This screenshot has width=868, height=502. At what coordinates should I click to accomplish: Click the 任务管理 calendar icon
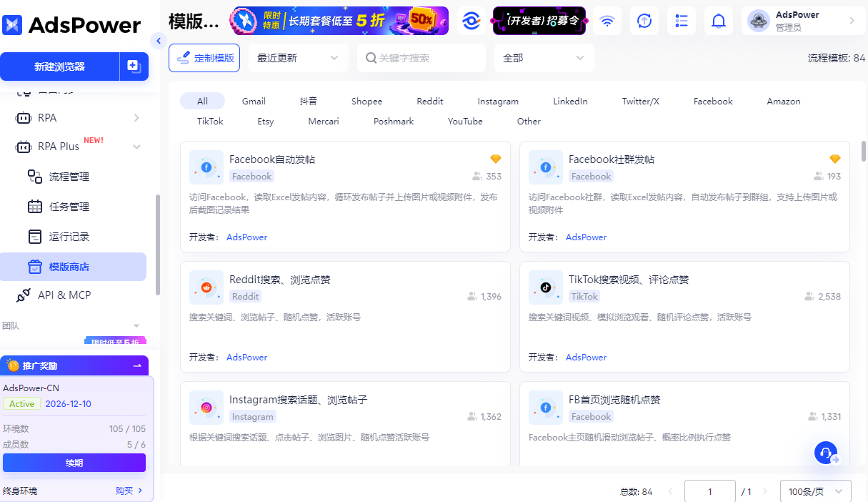pos(35,207)
